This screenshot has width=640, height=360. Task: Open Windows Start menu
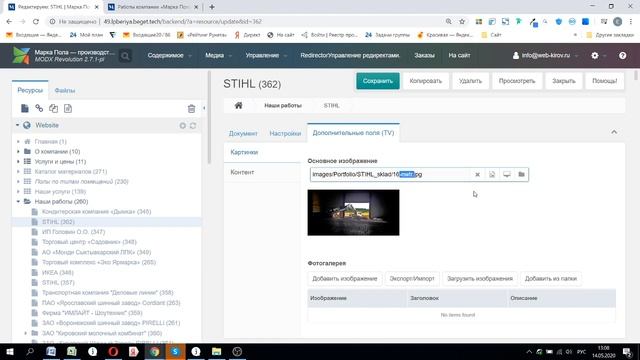click(9, 351)
